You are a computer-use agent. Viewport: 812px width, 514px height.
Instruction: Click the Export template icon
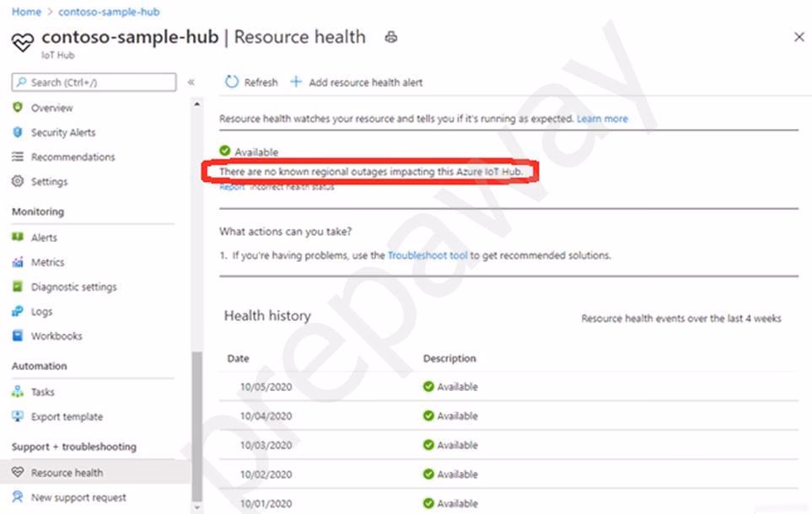point(18,416)
